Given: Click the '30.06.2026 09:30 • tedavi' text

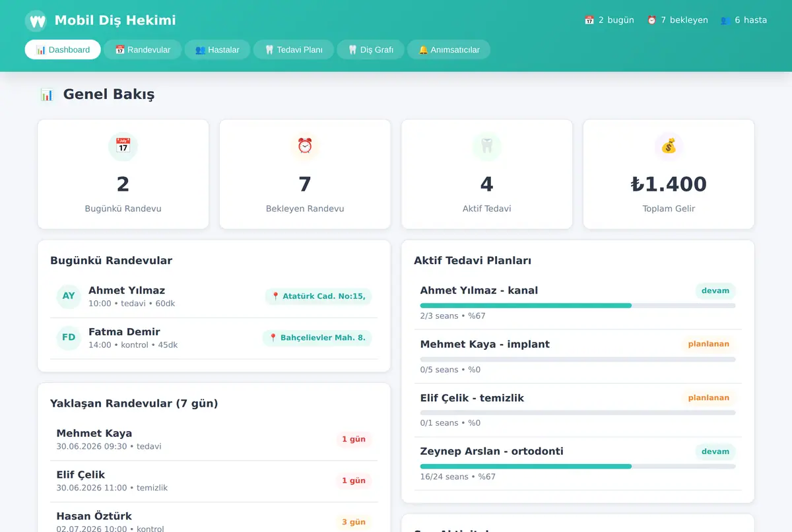Looking at the screenshot, I should point(109,446).
